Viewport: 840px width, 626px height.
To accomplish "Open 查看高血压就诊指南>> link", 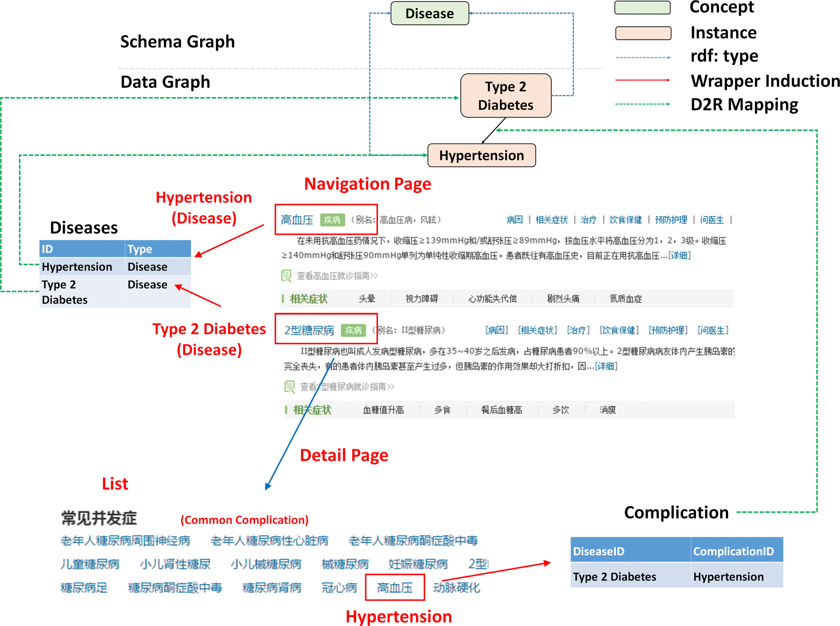I will click(337, 275).
